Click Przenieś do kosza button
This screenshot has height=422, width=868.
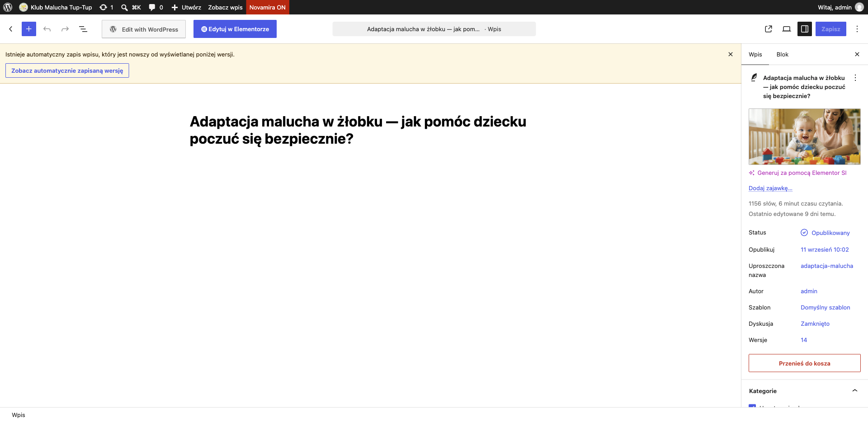point(805,363)
